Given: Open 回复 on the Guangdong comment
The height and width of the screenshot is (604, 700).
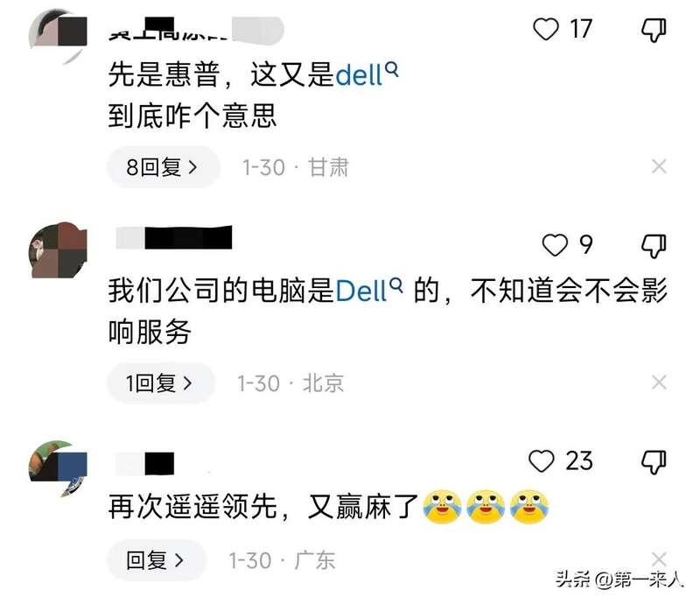Looking at the screenshot, I should click(x=157, y=559).
